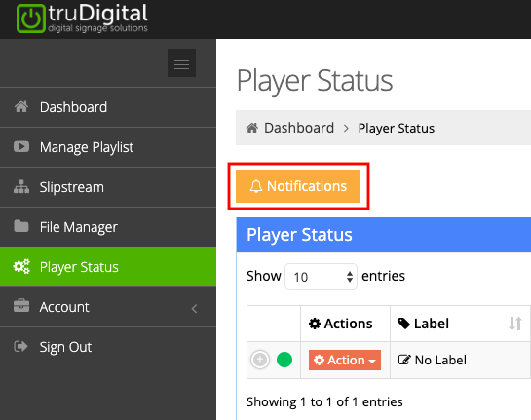The height and width of the screenshot is (420, 531).
Task: Click the File Manager folder icon
Action: [x=21, y=226]
